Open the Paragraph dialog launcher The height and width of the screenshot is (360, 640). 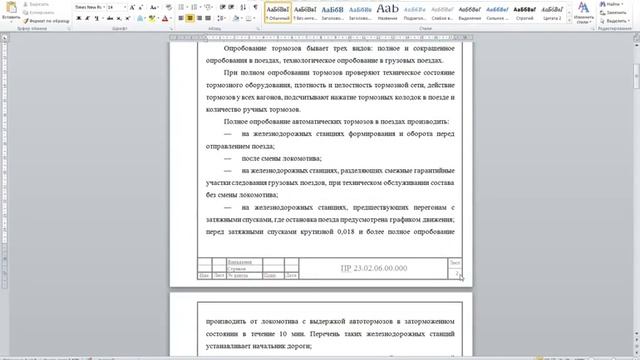(258, 29)
